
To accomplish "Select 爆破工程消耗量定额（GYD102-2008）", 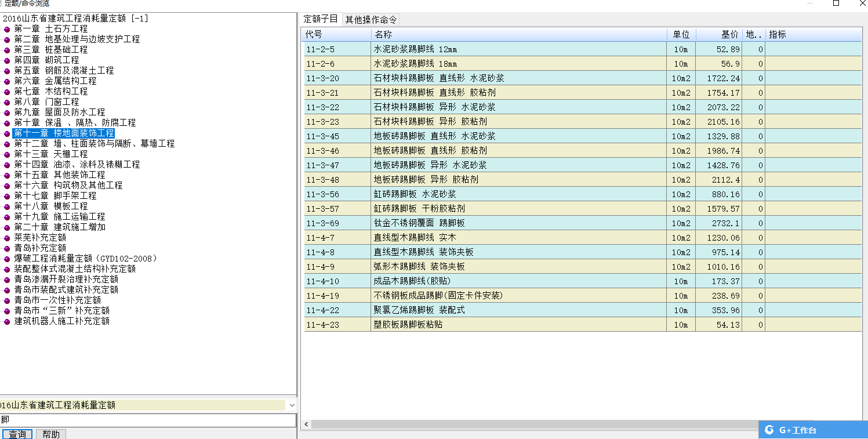I will [x=86, y=259].
